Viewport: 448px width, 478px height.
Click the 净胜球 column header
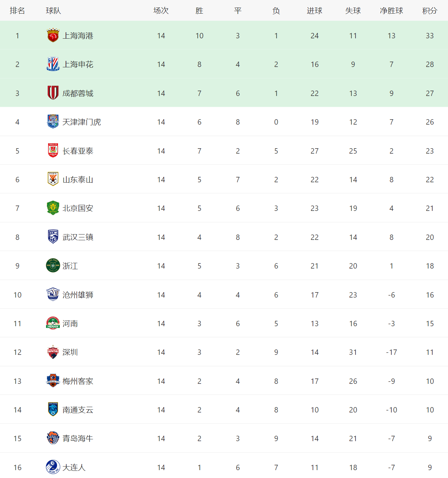391,11
